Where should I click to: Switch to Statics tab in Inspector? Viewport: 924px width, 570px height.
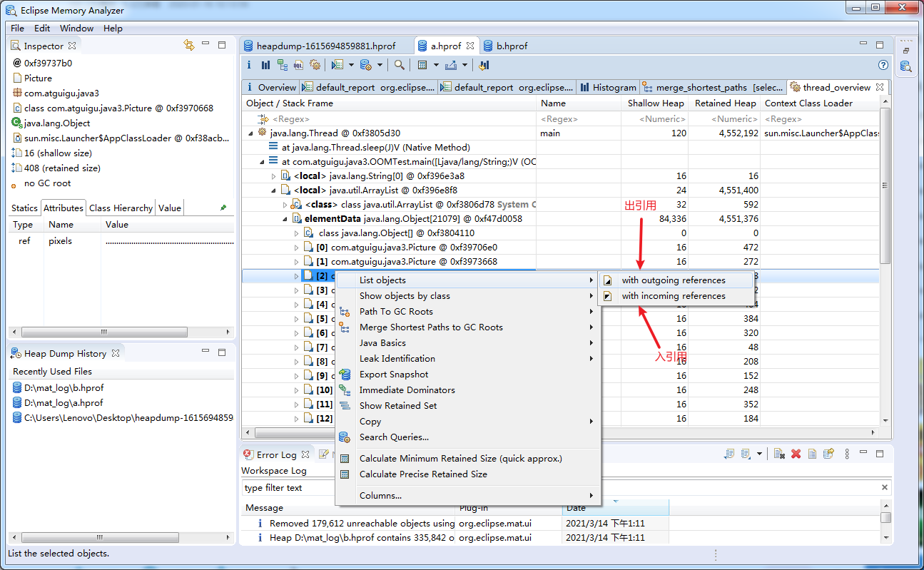pos(24,208)
